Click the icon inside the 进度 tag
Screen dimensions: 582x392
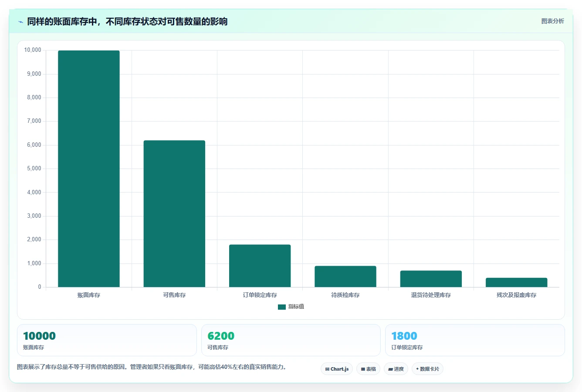390,369
